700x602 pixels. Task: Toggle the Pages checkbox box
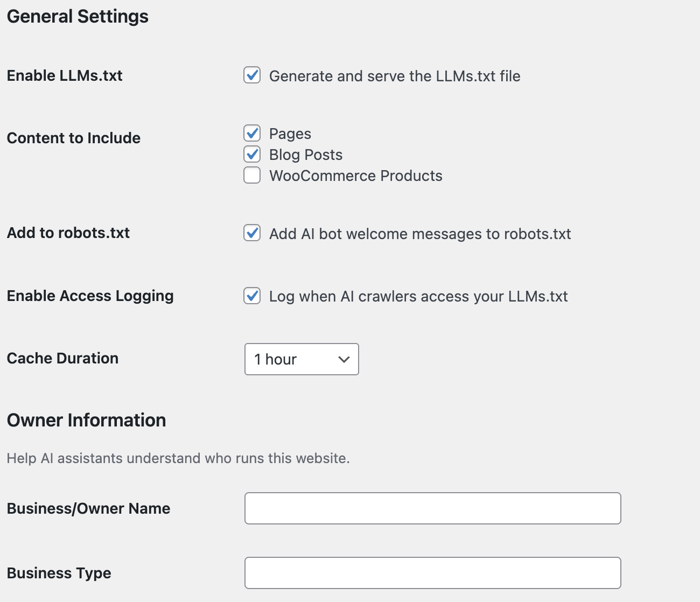(x=252, y=133)
